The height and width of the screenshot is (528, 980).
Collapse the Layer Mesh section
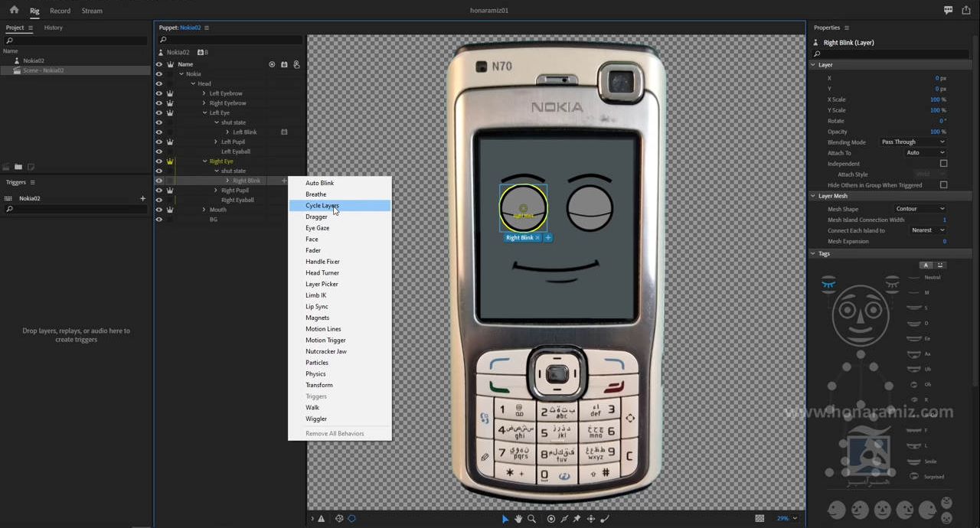(x=813, y=196)
